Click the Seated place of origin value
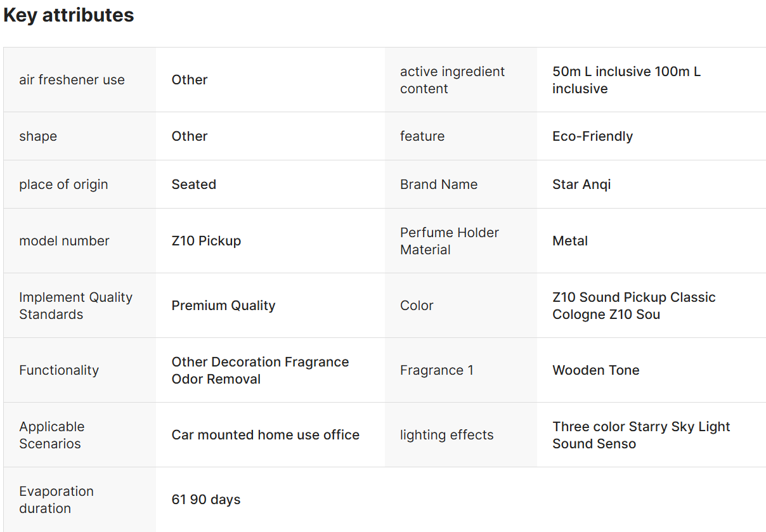This screenshot has width=766, height=532. coord(193,185)
